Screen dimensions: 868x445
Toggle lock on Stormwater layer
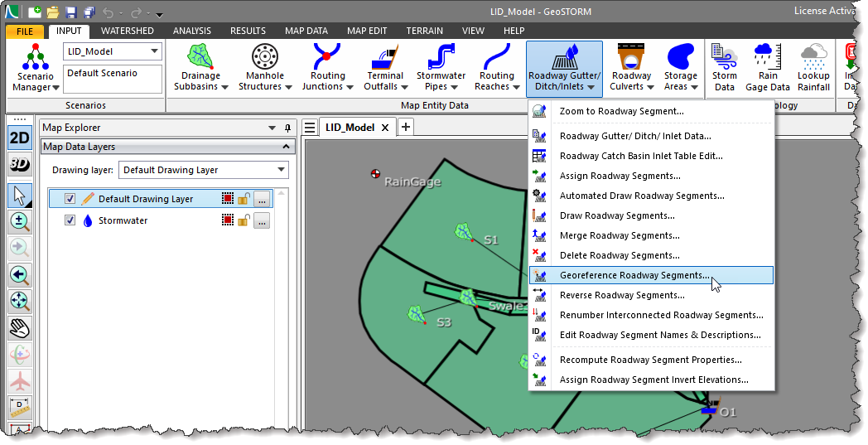[x=244, y=220]
